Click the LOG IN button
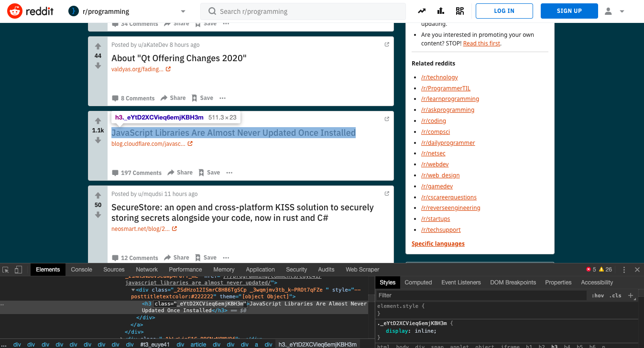Viewport: 644px width, 348px height. pos(504,11)
